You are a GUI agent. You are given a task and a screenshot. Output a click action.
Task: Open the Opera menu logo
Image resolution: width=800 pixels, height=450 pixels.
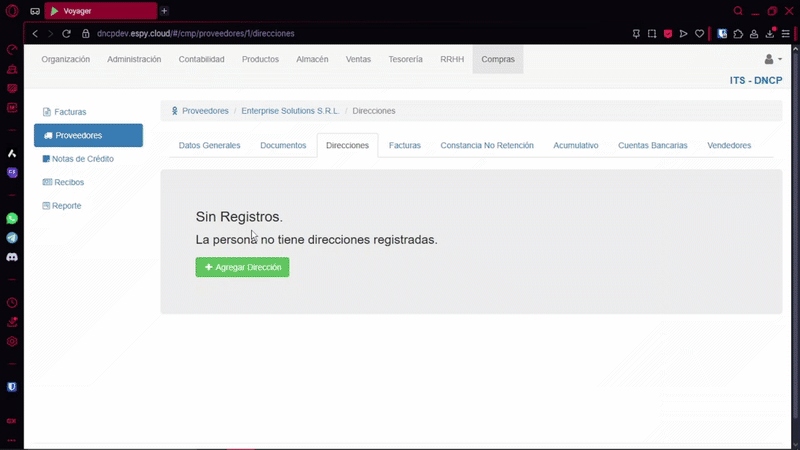click(12, 11)
